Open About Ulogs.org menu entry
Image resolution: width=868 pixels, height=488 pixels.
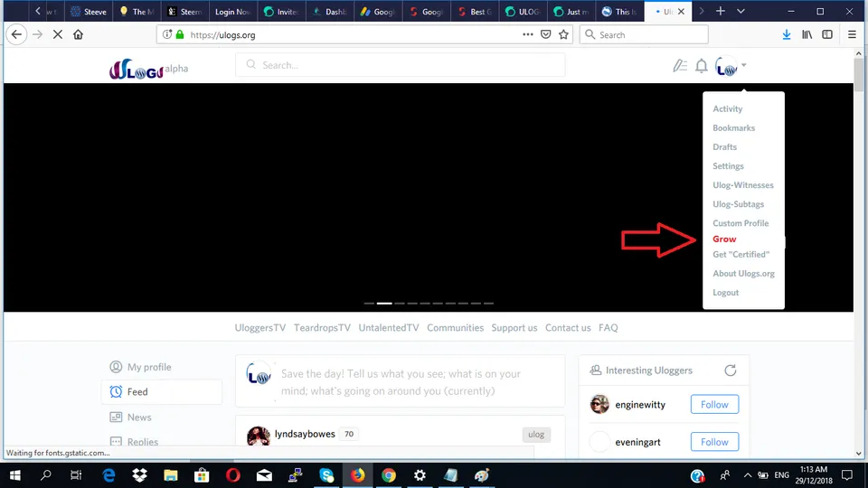(743, 273)
